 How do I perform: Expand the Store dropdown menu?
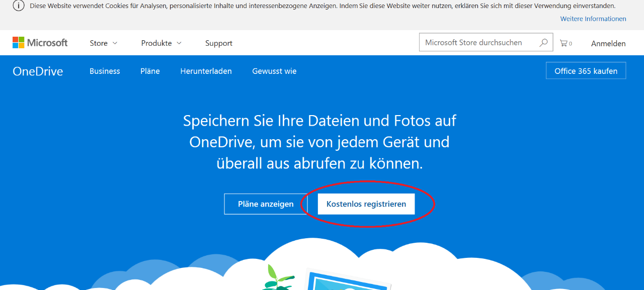coord(104,43)
